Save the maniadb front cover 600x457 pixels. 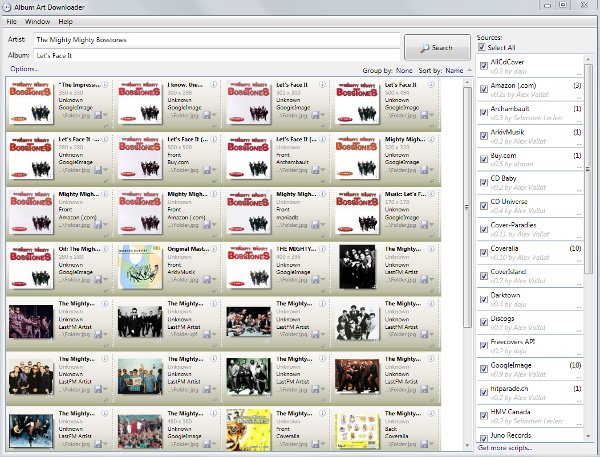tap(316, 225)
